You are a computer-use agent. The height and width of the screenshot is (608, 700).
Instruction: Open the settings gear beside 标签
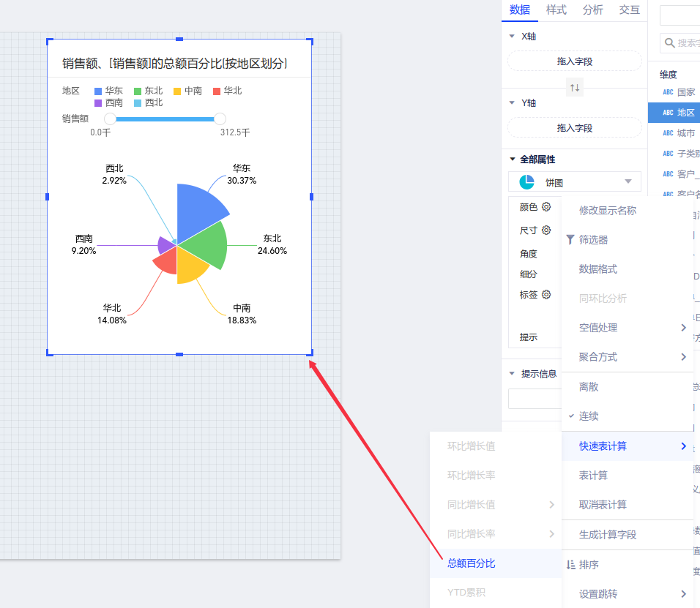[x=546, y=295]
